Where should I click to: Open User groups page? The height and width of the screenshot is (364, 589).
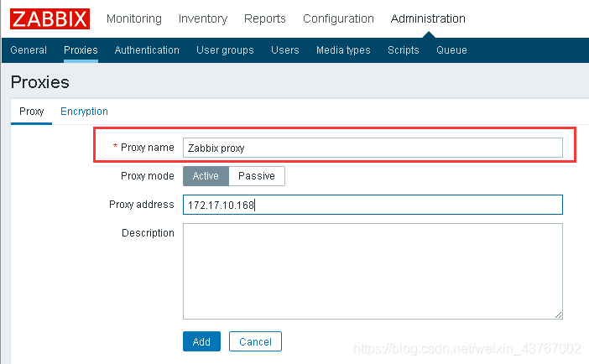coord(225,50)
